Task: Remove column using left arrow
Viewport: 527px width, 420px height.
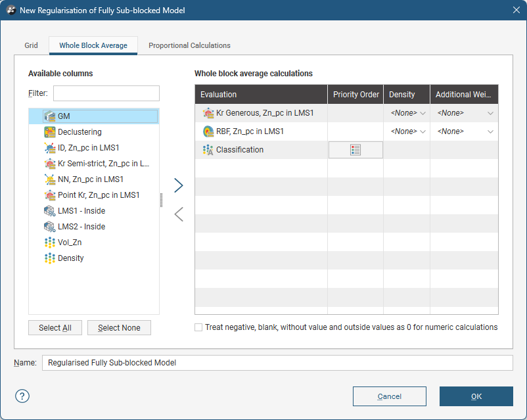Action: click(179, 214)
